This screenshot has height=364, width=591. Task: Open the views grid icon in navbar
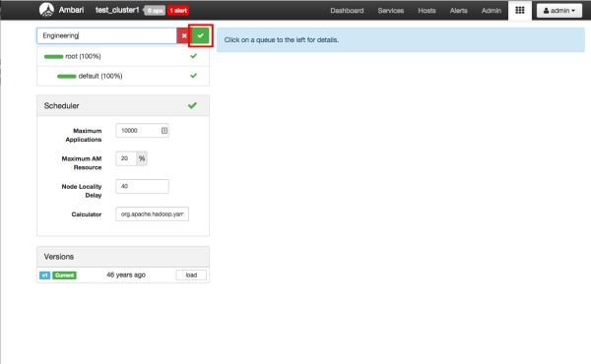click(x=520, y=10)
